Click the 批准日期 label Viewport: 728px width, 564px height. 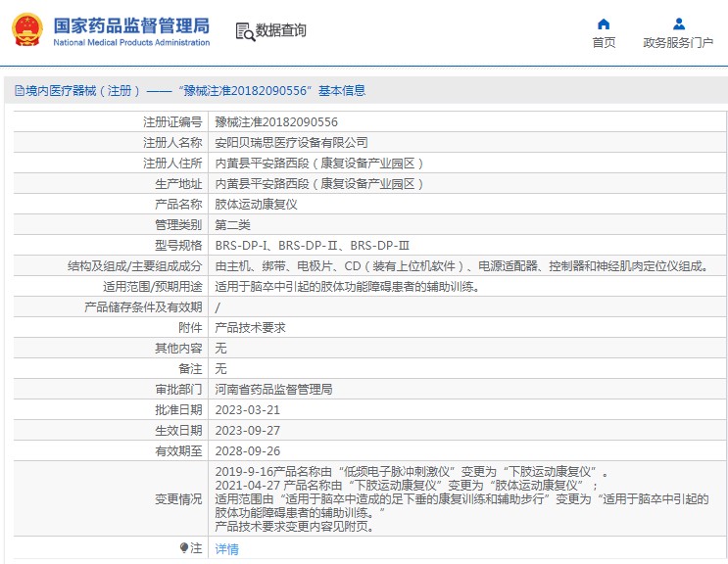[178, 410]
